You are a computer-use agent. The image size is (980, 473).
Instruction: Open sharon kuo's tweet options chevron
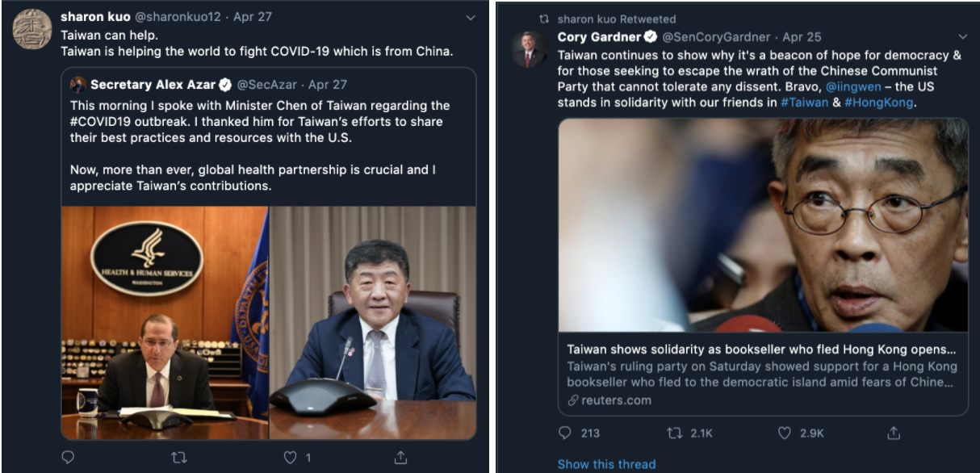click(x=471, y=18)
